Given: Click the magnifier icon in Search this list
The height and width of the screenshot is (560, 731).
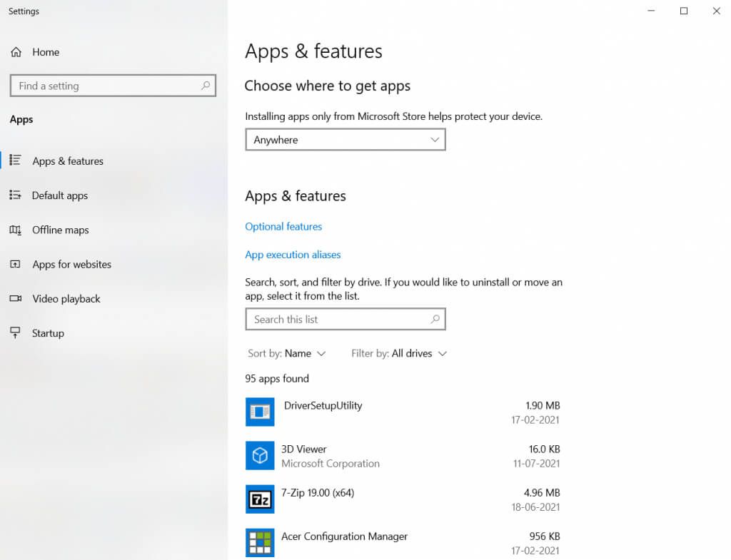Looking at the screenshot, I should [x=435, y=319].
